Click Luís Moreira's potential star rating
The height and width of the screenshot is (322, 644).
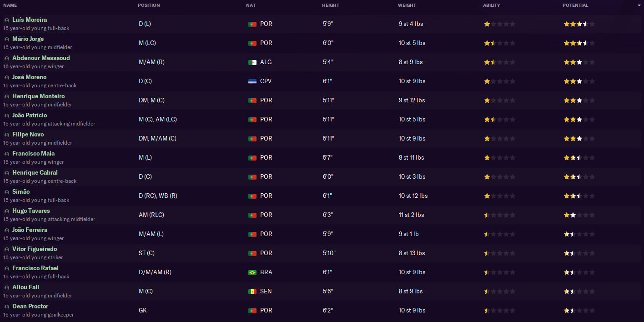click(579, 24)
